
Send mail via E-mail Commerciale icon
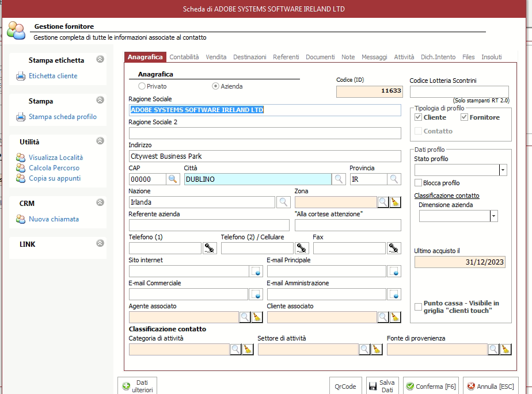(x=256, y=294)
